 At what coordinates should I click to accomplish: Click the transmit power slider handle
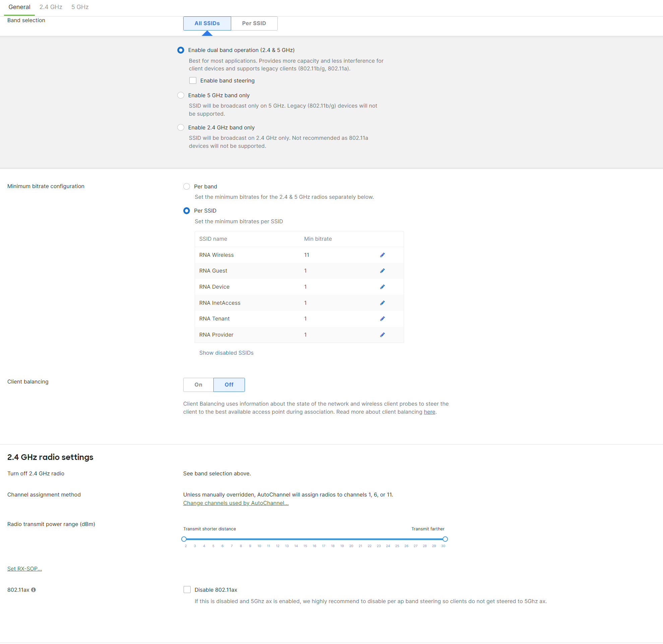pyautogui.click(x=184, y=539)
